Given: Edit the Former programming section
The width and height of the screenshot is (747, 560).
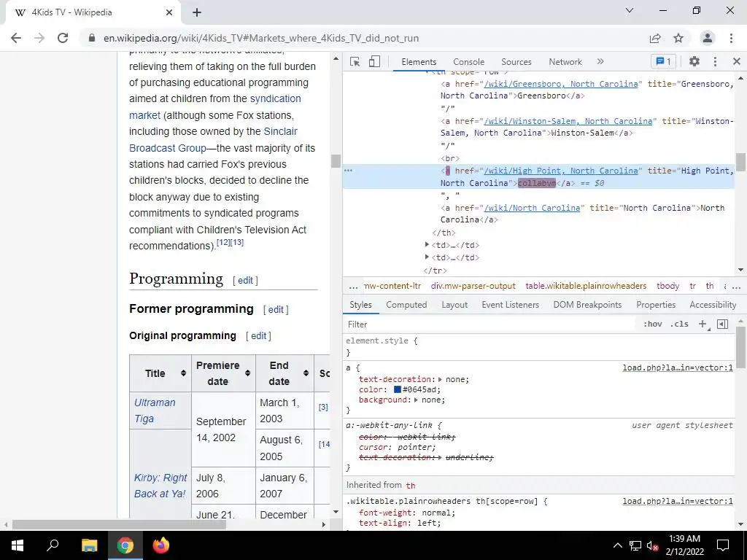Looking at the screenshot, I should tap(276, 309).
